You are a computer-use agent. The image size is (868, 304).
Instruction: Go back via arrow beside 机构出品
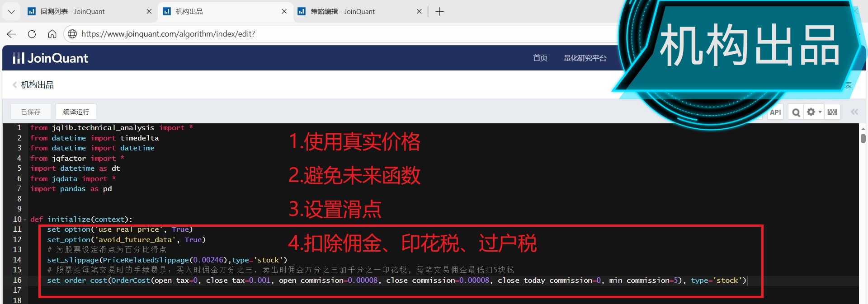coord(14,85)
